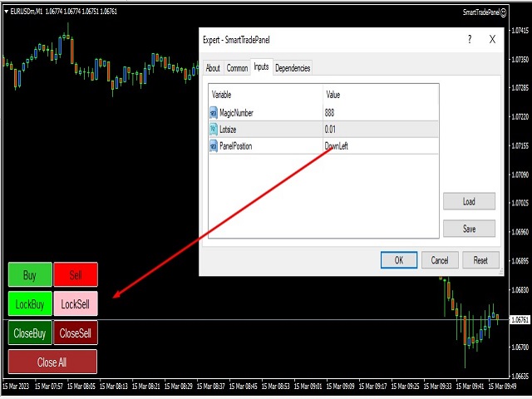Click the SmartTradePanel expert name label
Image resolution: width=532 pixels, height=399 pixels.
tap(481, 12)
